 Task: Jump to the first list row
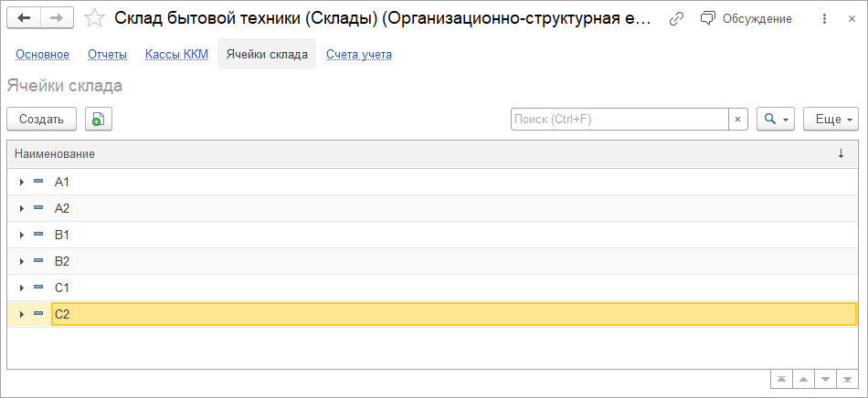click(x=781, y=379)
